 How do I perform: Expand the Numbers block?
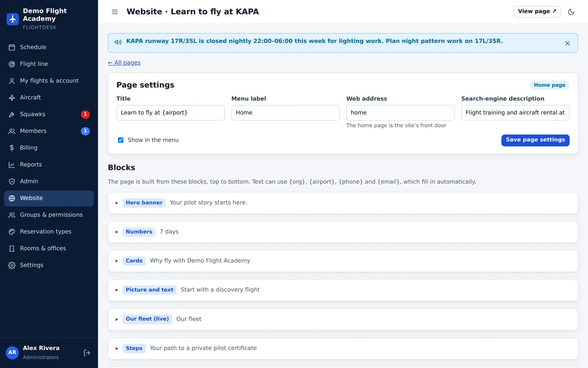(117, 232)
